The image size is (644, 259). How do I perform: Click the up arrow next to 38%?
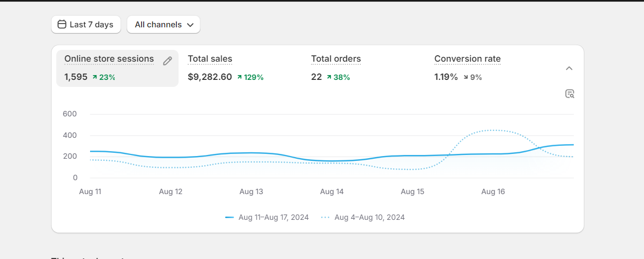(329, 77)
